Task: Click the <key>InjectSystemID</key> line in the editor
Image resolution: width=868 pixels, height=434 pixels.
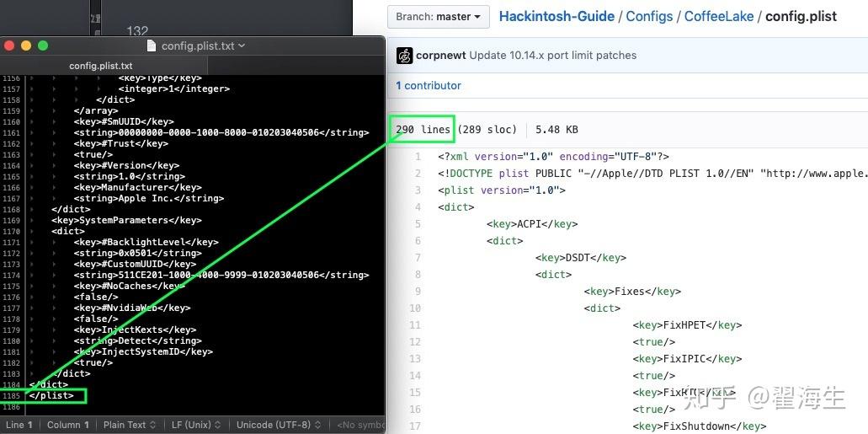Action: [x=143, y=351]
